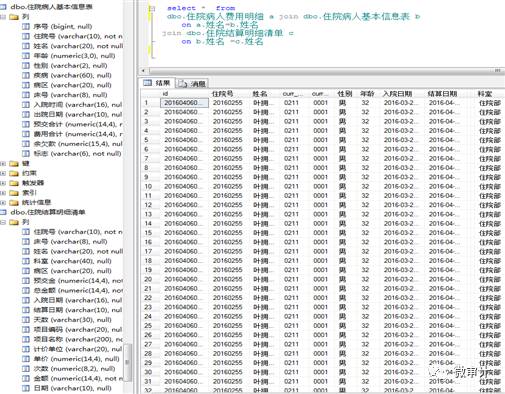
Task: Click the 总金额 column icon
Action: click(26, 290)
